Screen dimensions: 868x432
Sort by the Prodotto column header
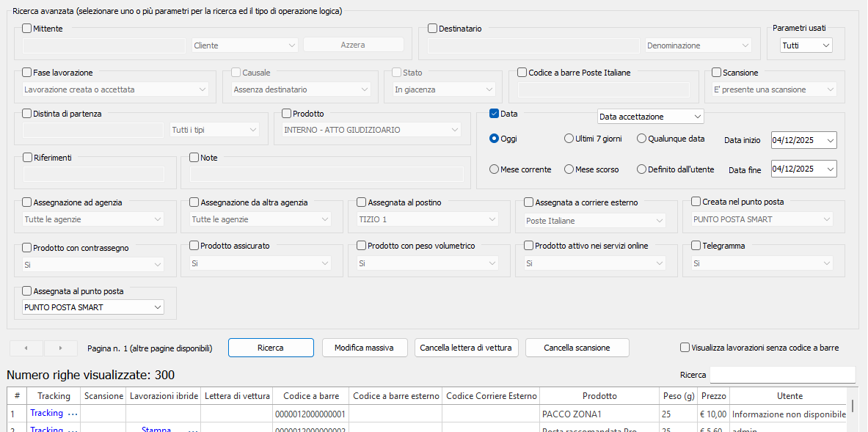pos(599,396)
